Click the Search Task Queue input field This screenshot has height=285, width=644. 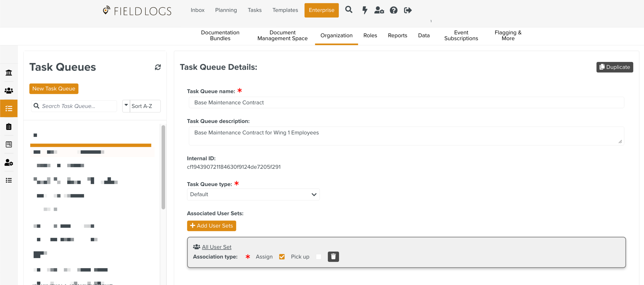(77, 106)
